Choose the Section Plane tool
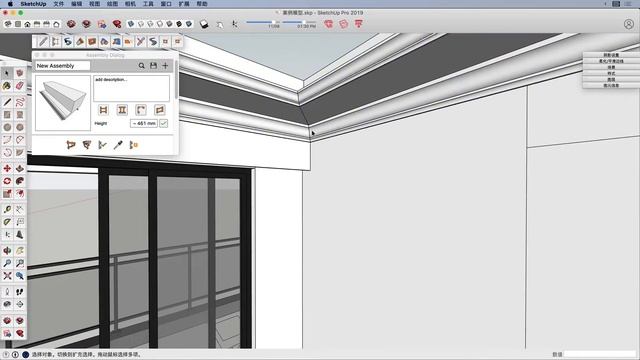This screenshot has width=640, height=360. 20,304
